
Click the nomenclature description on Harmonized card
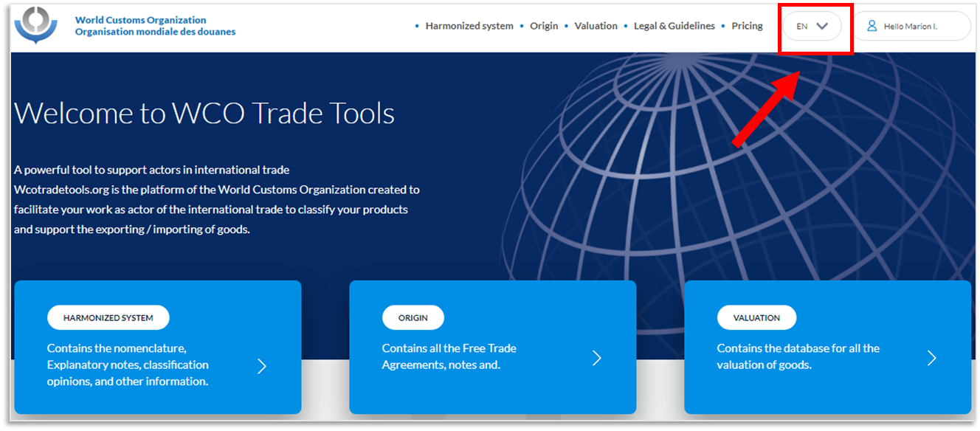pyautogui.click(x=128, y=365)
